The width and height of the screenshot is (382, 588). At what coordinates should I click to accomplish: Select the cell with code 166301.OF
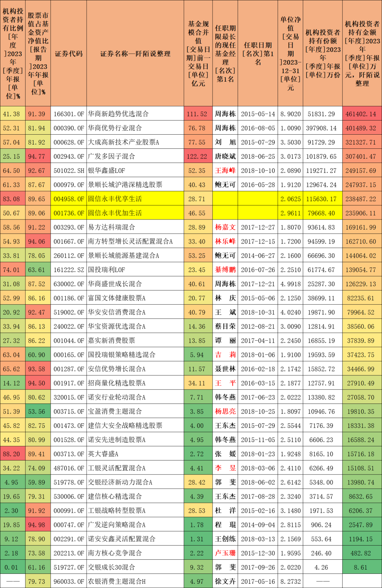tap(69, 114)
